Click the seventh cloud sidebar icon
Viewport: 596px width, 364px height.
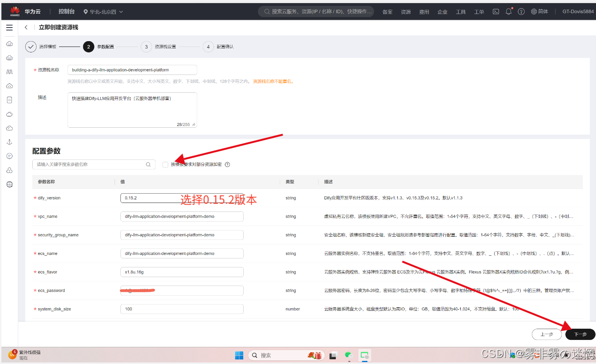click(10, 128)
